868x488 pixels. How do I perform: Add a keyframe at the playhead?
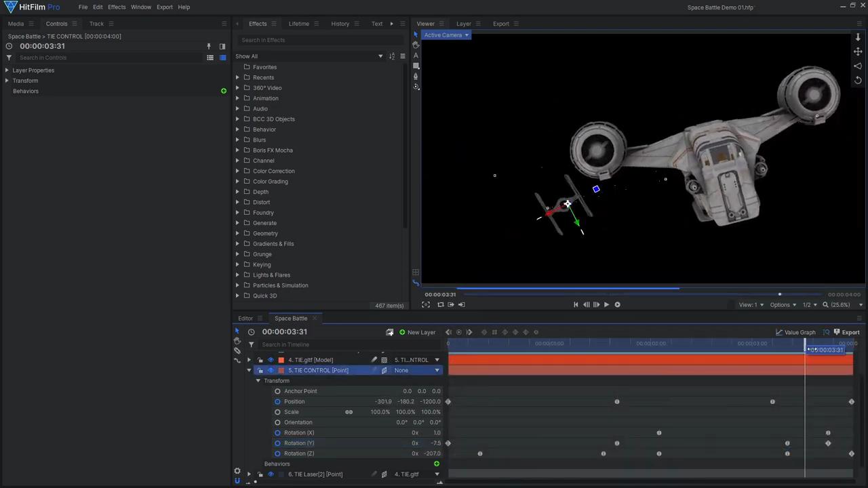(x=458, y=332)
